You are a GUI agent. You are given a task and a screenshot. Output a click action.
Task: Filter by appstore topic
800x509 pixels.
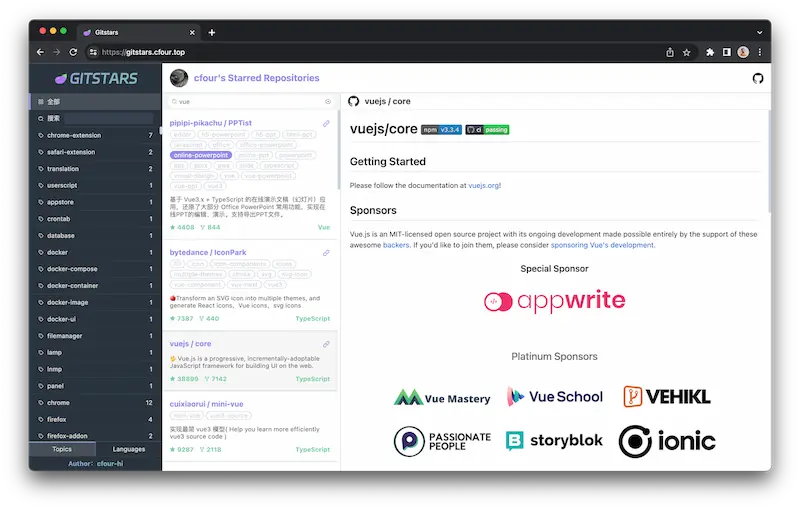click(x=95, y=202)
